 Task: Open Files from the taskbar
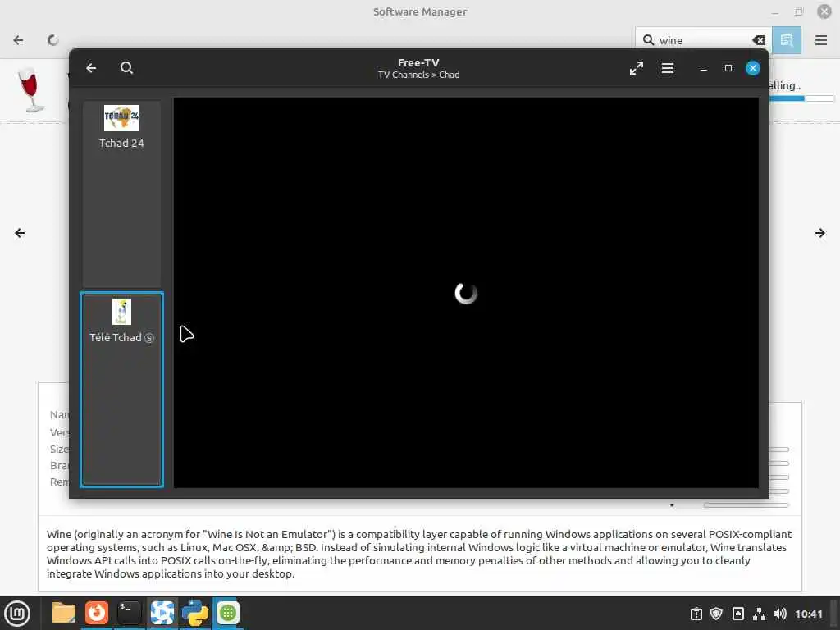[64, 613]
